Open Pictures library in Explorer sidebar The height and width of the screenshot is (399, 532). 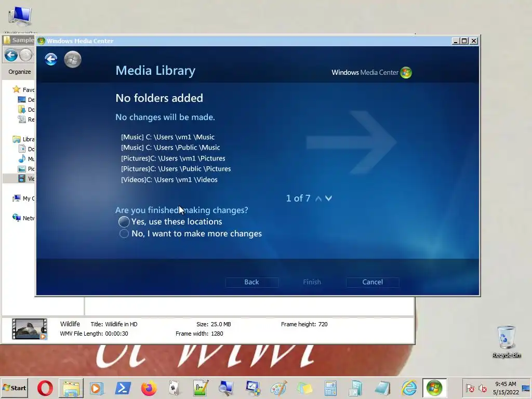[26, 169]
